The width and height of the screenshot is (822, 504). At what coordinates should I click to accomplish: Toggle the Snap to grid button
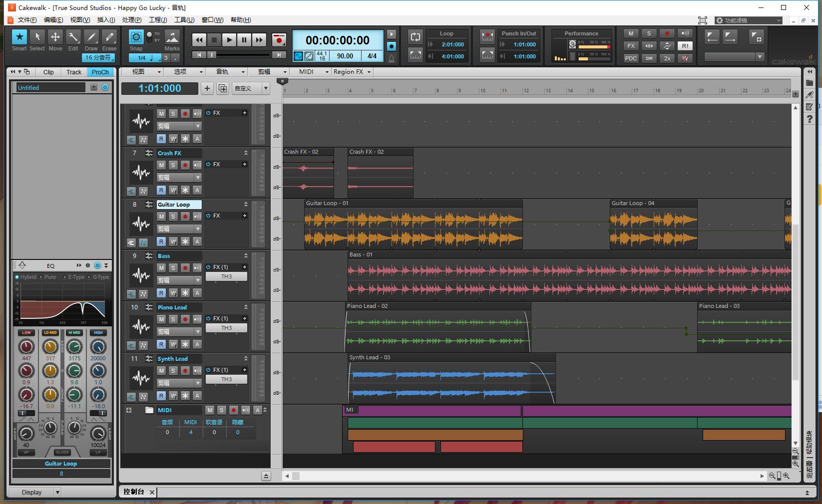point(136,37)
